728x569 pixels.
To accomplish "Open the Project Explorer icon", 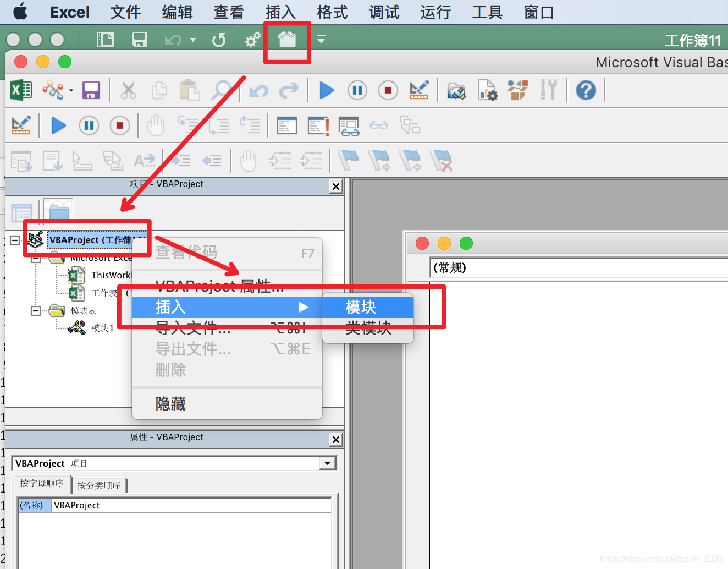I will tap(456, 90).
